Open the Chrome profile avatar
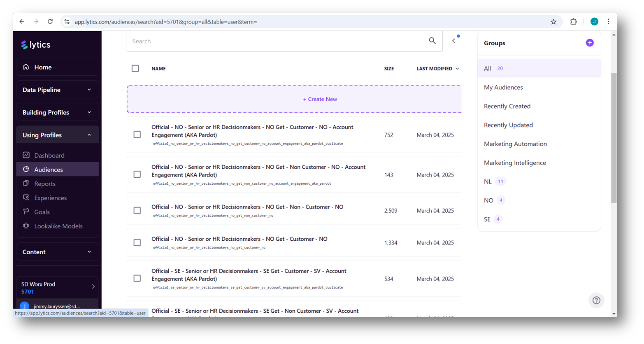This screenshot has width=644, height=344. click(x=594, y=22)
